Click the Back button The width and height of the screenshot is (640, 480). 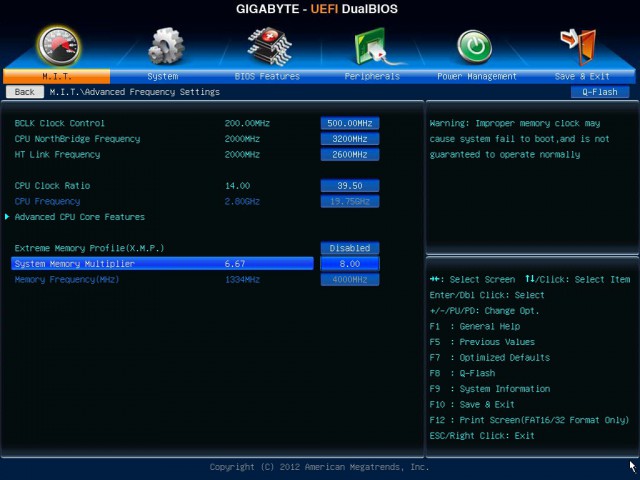point(24,92)
